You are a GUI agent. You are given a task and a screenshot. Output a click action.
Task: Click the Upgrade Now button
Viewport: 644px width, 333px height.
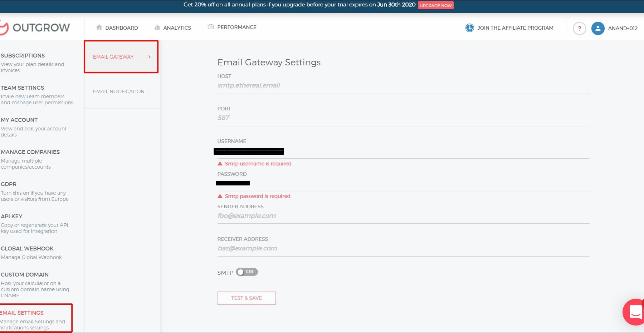point(435,5)
